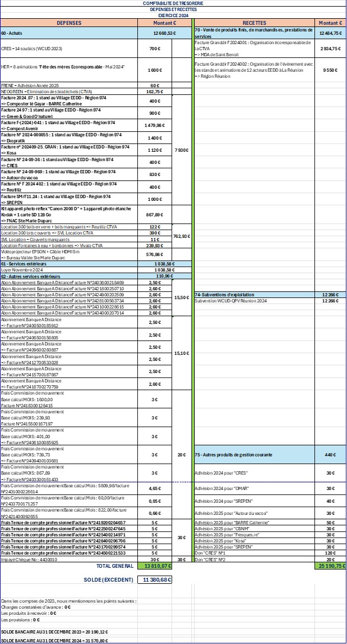Screen dimensions: 347x644
Task: Click the "762,93 €" subtotal cell
Action: (x=181, y=236)
